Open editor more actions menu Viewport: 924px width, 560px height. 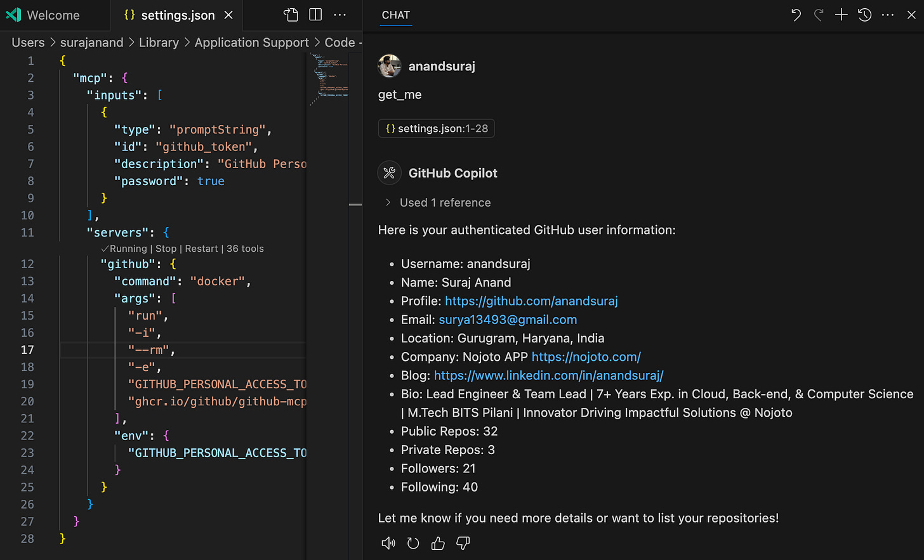coord(340,15)
